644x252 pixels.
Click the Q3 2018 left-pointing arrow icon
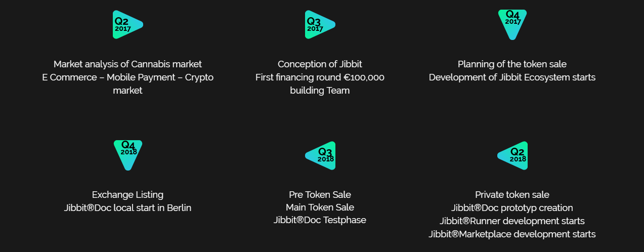click(320, 155)
